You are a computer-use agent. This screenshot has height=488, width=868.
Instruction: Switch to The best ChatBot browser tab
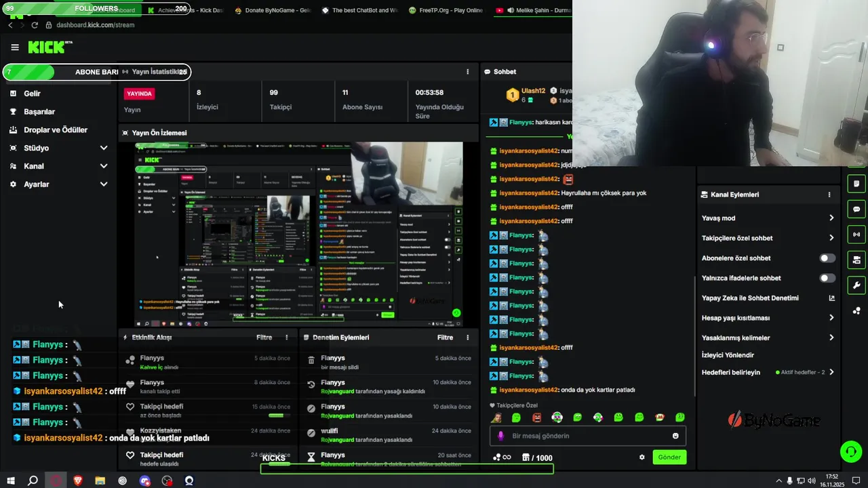click(x=359, y=10)
